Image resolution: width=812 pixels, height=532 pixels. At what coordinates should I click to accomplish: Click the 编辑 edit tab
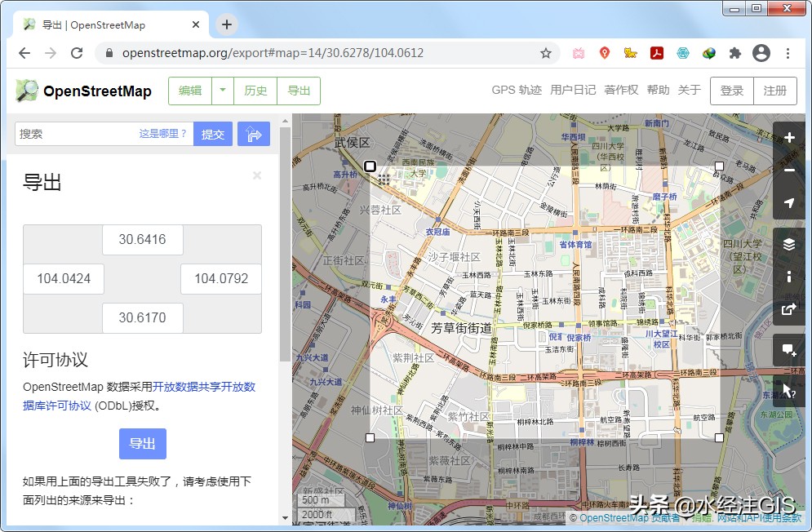tap(190, 91)
